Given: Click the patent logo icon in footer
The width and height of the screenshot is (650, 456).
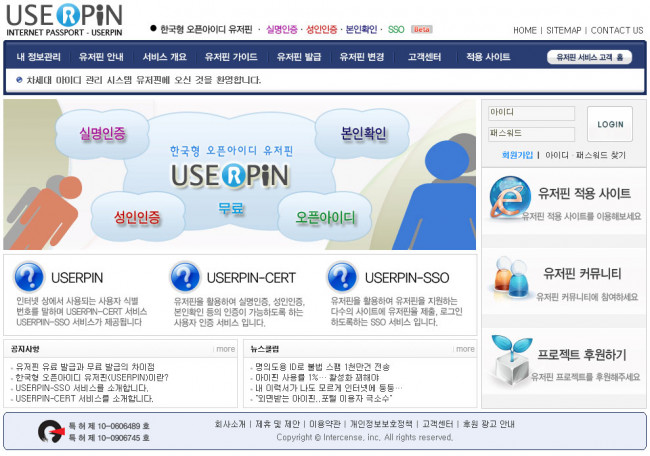Looking at the screenshot, I should (51, 432).
